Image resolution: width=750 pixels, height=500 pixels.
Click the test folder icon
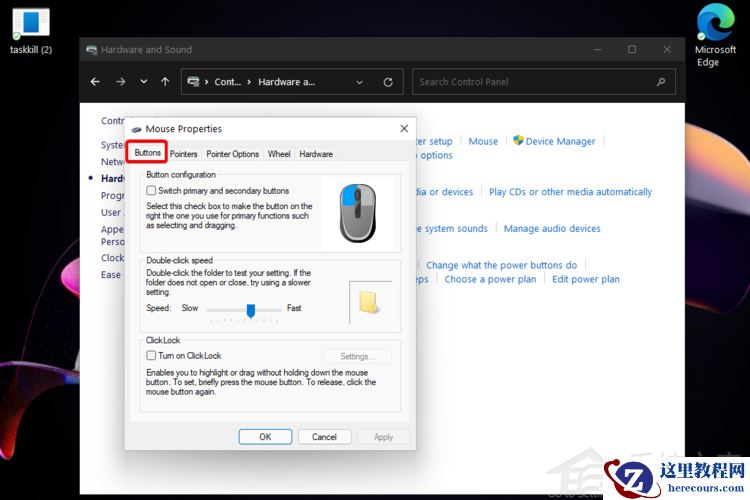pyautogui.click(x=369, y=302)
